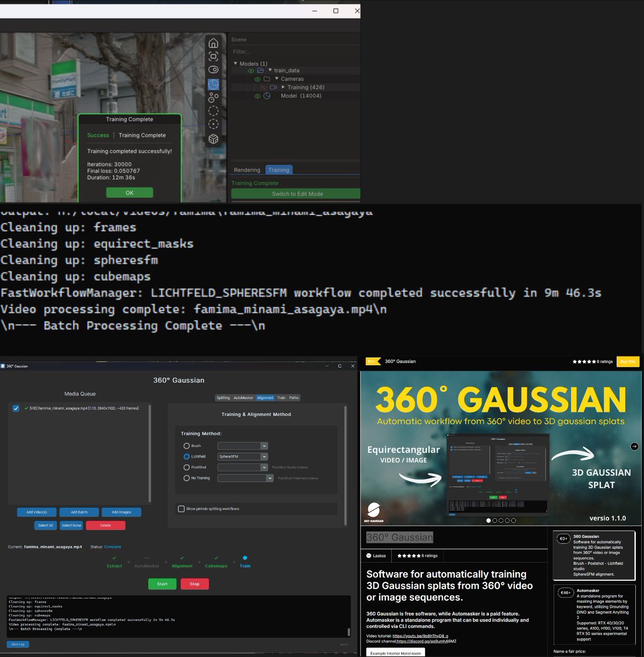
Task: Click the next-slide arrow on the product banner
Action: 634,446
